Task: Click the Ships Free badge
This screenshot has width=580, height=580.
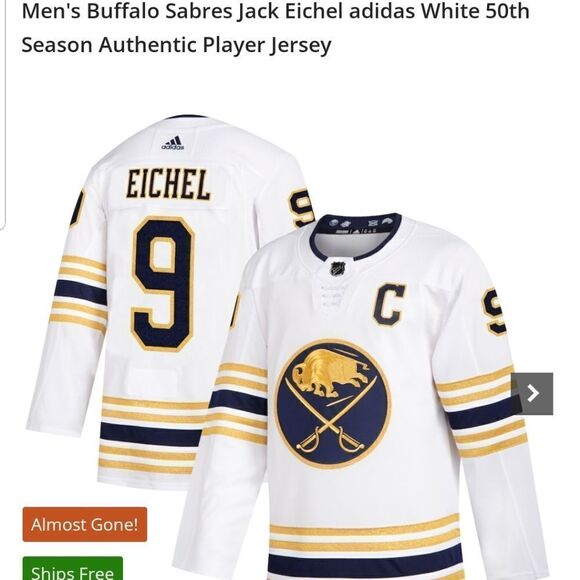Action: 72,569
